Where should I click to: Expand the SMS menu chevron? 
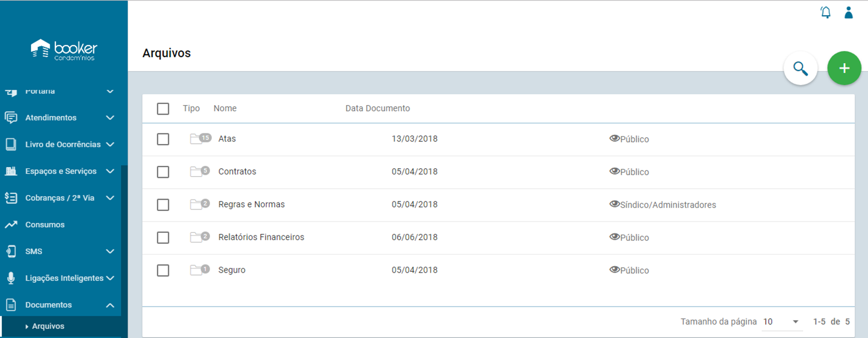[x=110, y=251]
